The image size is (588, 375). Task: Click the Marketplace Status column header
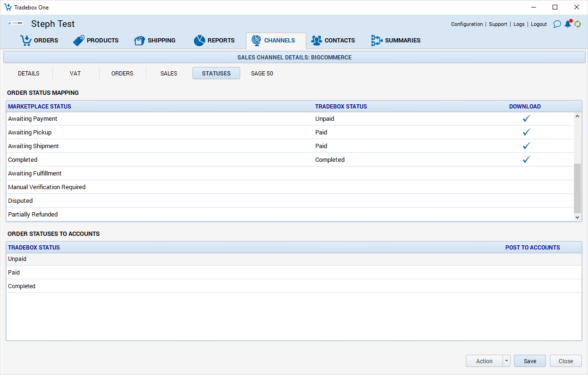pos(40,107)
